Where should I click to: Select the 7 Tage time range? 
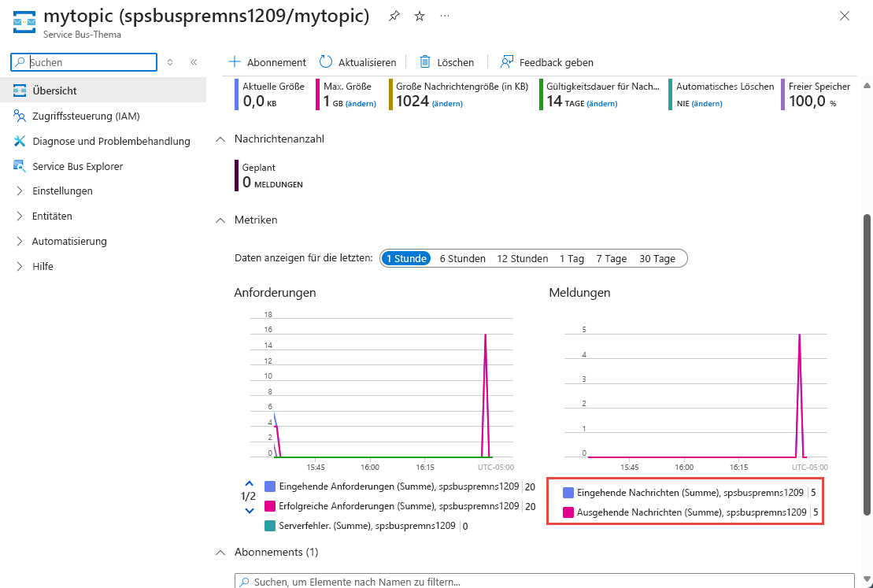point(612,258)
